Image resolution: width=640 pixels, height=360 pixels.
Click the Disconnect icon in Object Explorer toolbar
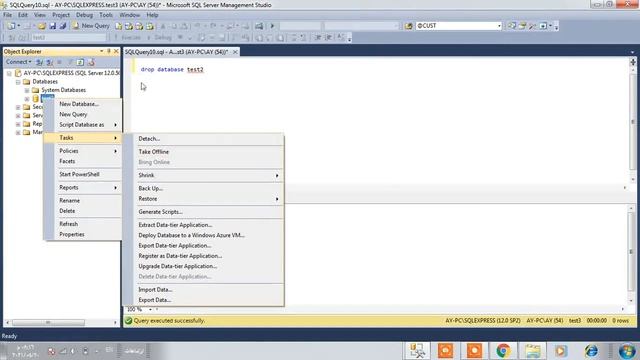49,62
